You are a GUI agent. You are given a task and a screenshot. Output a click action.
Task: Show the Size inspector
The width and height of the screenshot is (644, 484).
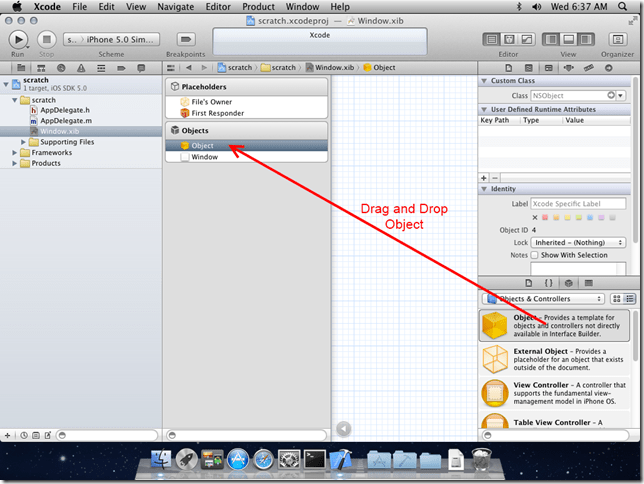click(x=589, y=68)
